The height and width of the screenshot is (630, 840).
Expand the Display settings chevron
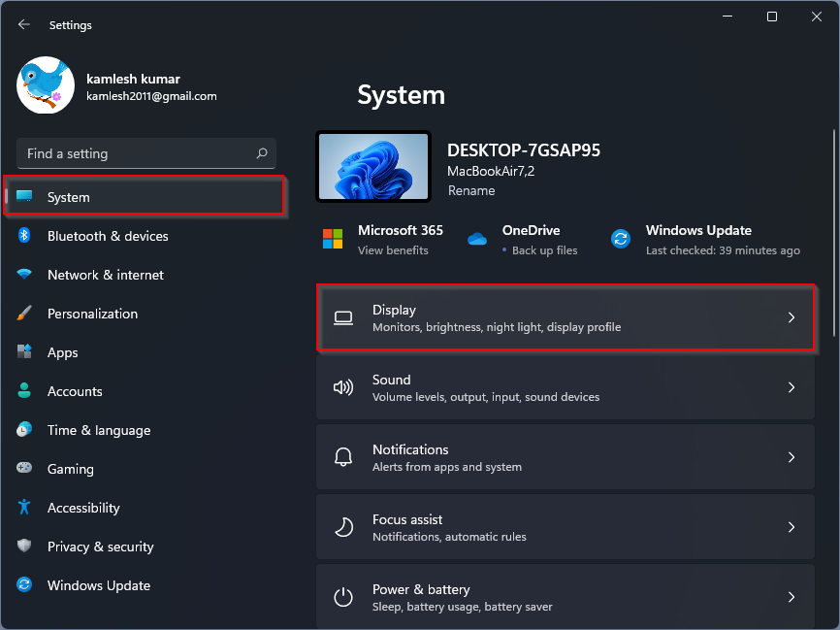pyautogui.click(x=792, y=317)
